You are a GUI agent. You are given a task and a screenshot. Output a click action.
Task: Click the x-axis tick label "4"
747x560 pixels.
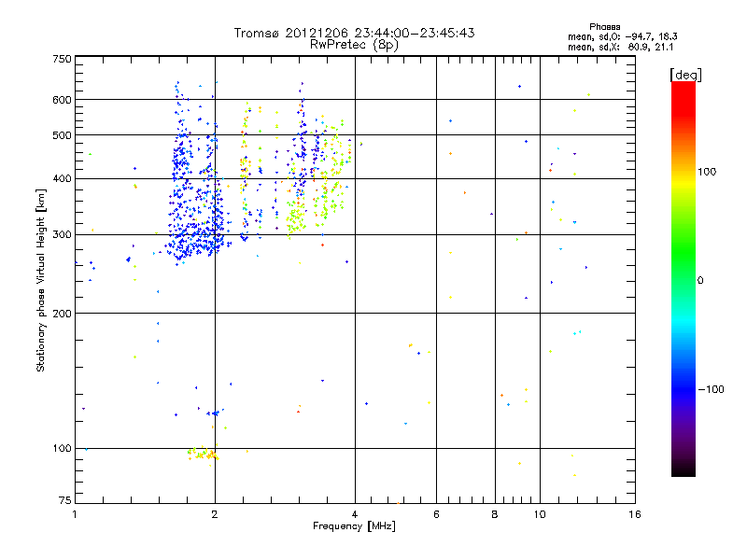click(355, 514)
